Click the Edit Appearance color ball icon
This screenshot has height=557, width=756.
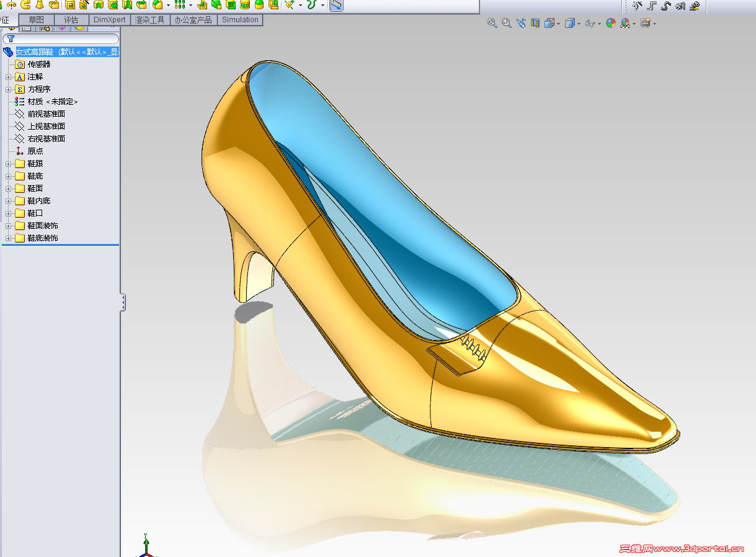click(x=611, y=23)
